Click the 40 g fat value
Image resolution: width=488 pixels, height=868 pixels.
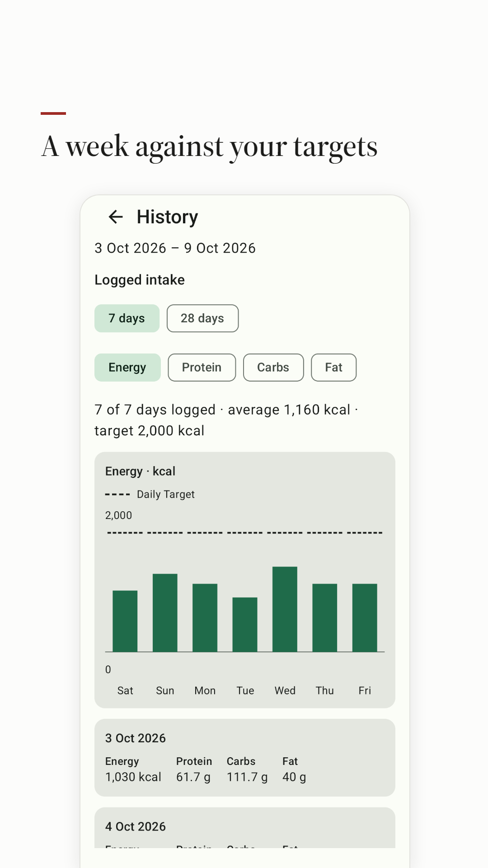[294, 777]
